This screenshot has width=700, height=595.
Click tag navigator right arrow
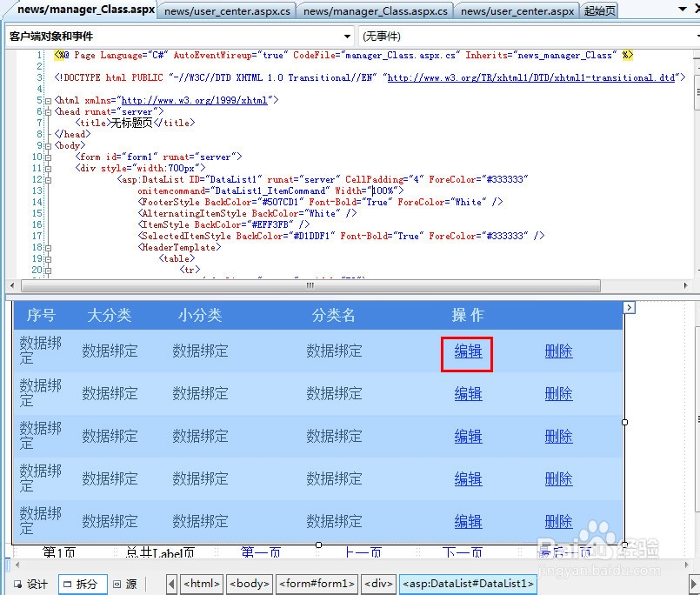(694, 585)
